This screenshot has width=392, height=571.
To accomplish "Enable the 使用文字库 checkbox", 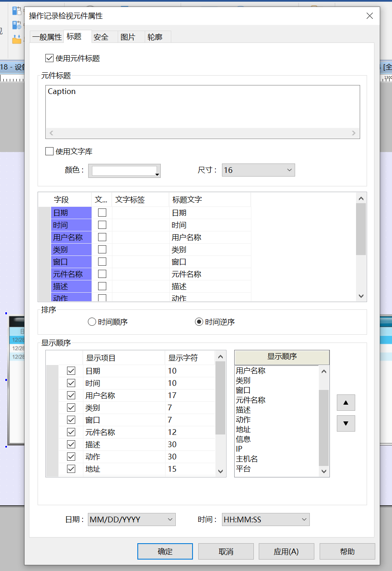I will 50,151.
